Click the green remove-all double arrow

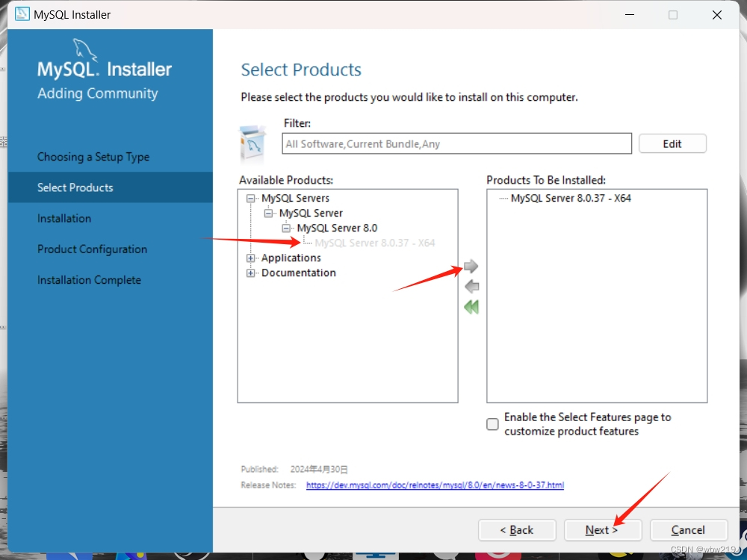pyautogui.click(x=471, y=307)
